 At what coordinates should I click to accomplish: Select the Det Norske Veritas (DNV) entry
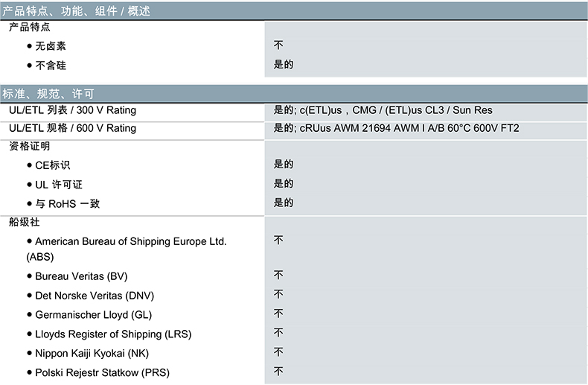tap(95, 296)
